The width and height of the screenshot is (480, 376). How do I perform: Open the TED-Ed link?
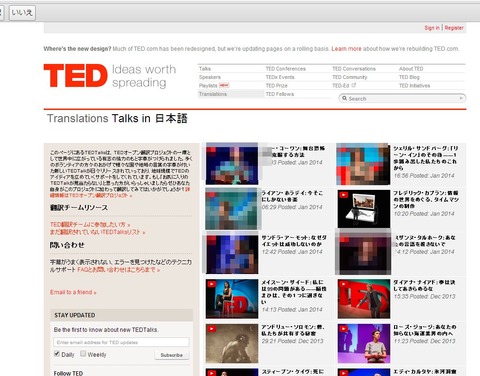point(341,86)
